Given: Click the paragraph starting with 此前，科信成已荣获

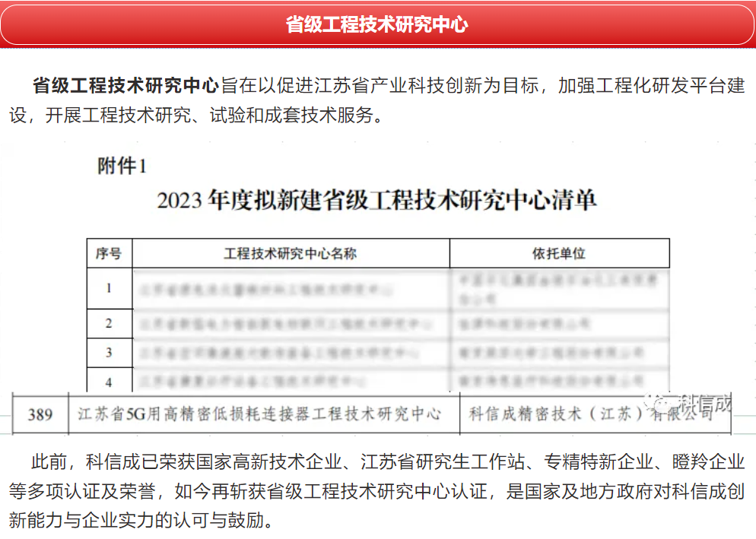Looking at the screenshot, I should [377, 491].
